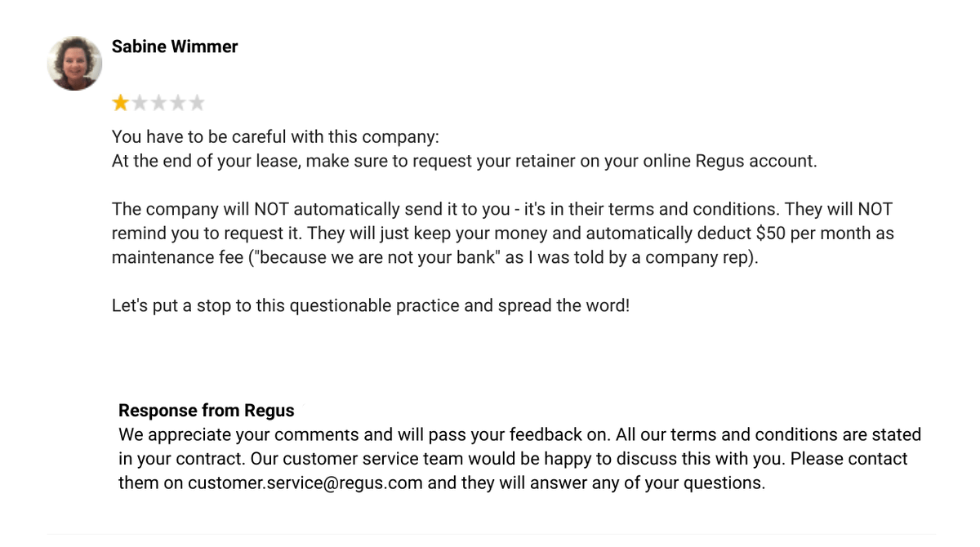Select the third gray rating star
This screenshot has width=980, height=547.
pyautogui.click(x=158, y=103)
